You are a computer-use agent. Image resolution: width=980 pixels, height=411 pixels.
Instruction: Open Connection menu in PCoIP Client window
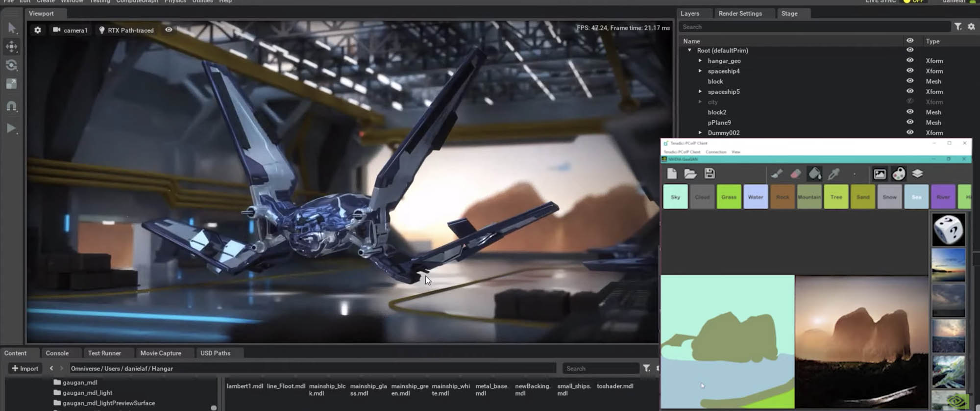[x=716, y=152]
